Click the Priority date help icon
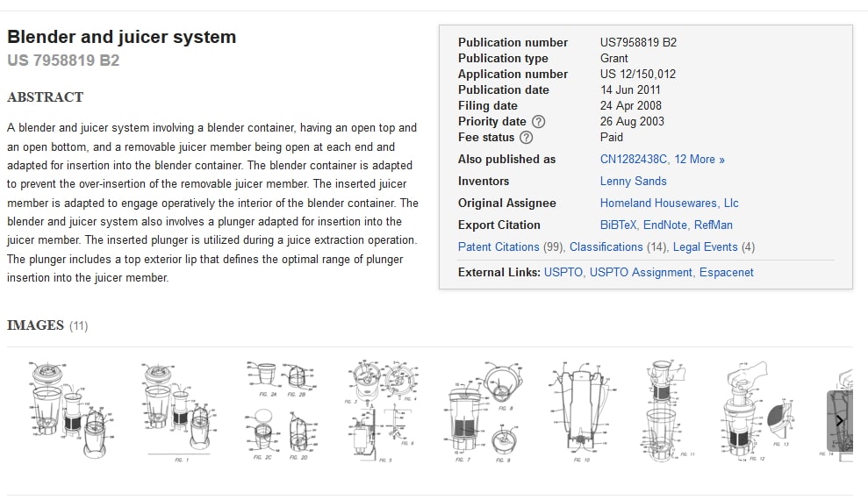This screenshot has width=868, height=500. tap(538, 122)
